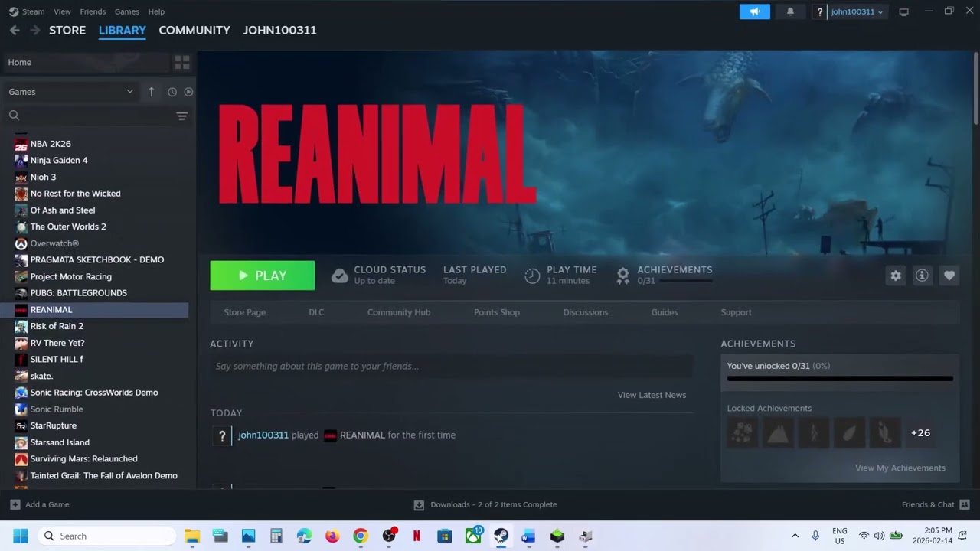Open the Points Shop link
Image resolution: width=980 pixels, height=551 pixels.
coord(497,312)
